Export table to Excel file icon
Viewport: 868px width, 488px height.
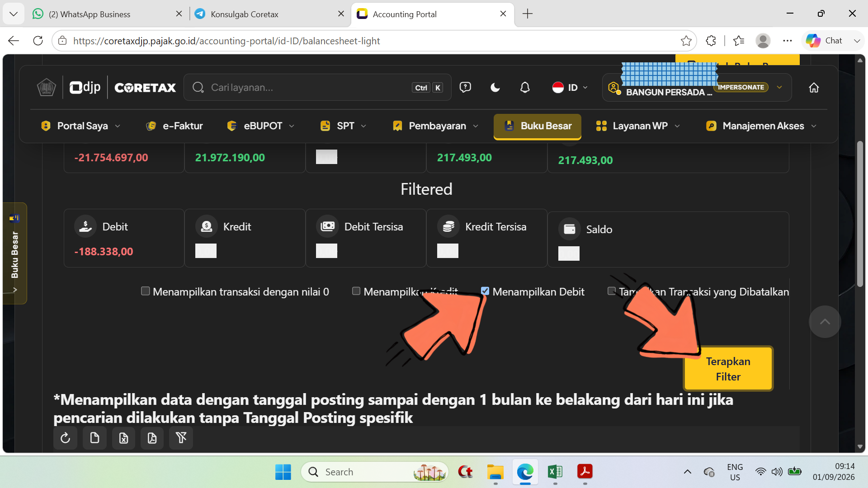point(123,438)
